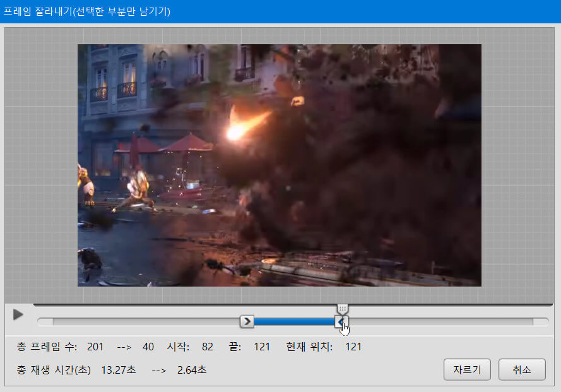Viewport: 561px width, 392px height.
Task: Click the blue selected range on the timeline
Action: coord(293,322)
